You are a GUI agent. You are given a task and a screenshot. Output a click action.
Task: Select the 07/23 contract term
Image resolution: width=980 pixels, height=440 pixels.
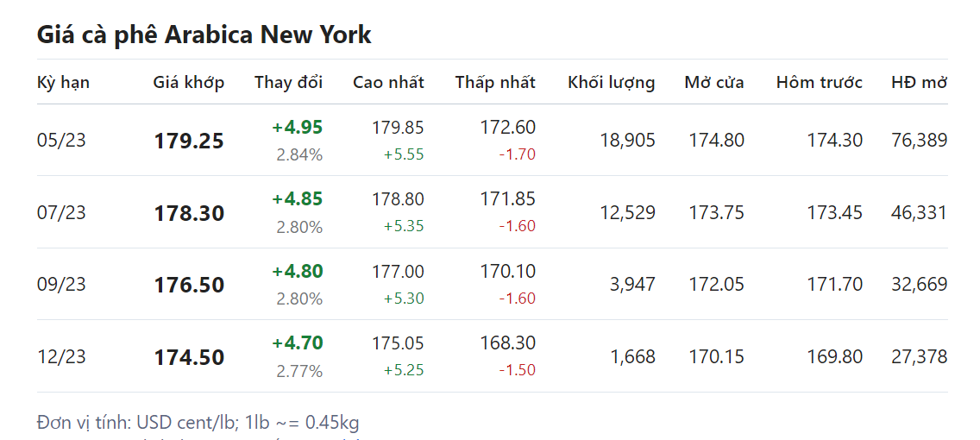tap(61, 213)
